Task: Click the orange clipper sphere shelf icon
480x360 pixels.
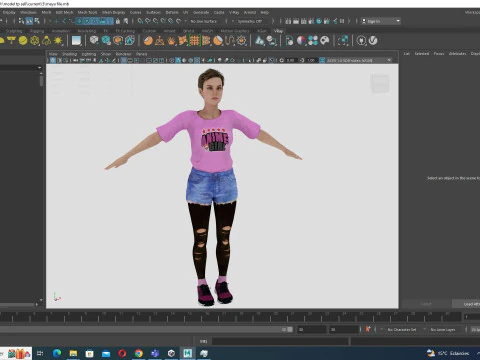Action: click(x=218, y=41)
